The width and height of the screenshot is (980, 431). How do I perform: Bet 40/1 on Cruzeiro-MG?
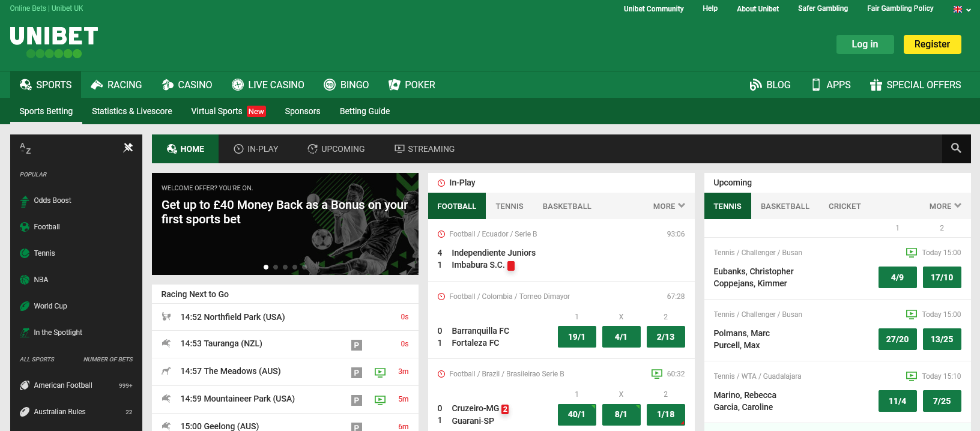pyautogui.click(x=577, y=414)
